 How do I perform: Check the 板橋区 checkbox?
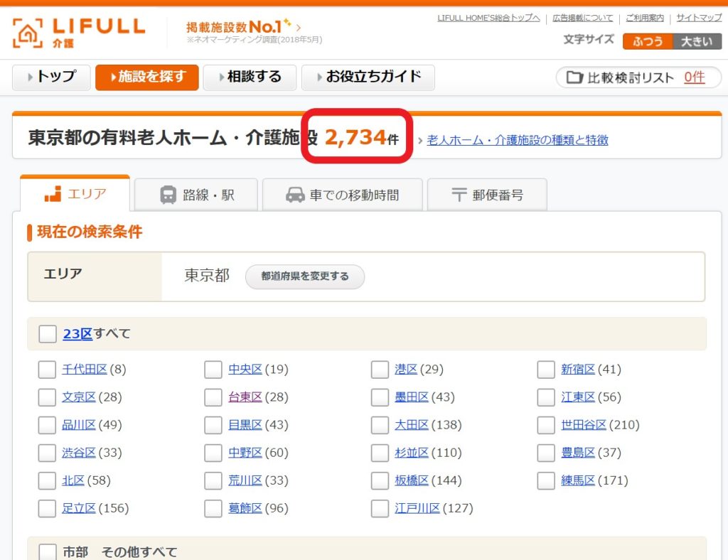[380, 481]
